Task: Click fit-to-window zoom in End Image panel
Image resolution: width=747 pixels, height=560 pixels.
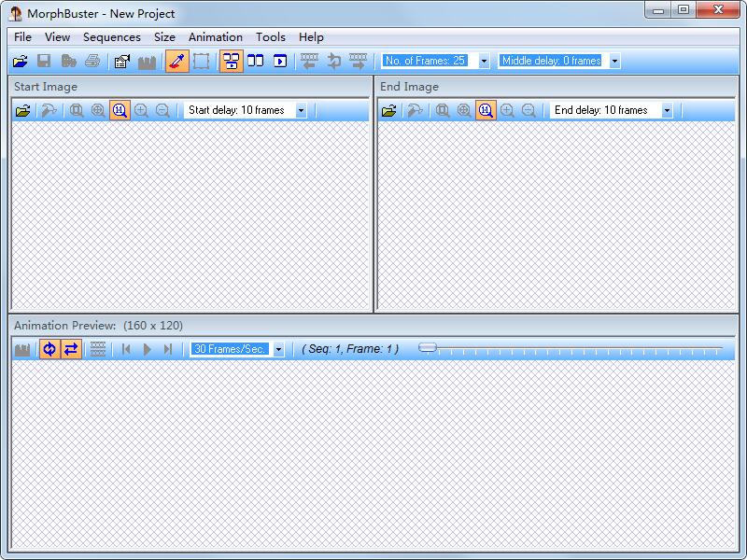Action: pos(442,110)
